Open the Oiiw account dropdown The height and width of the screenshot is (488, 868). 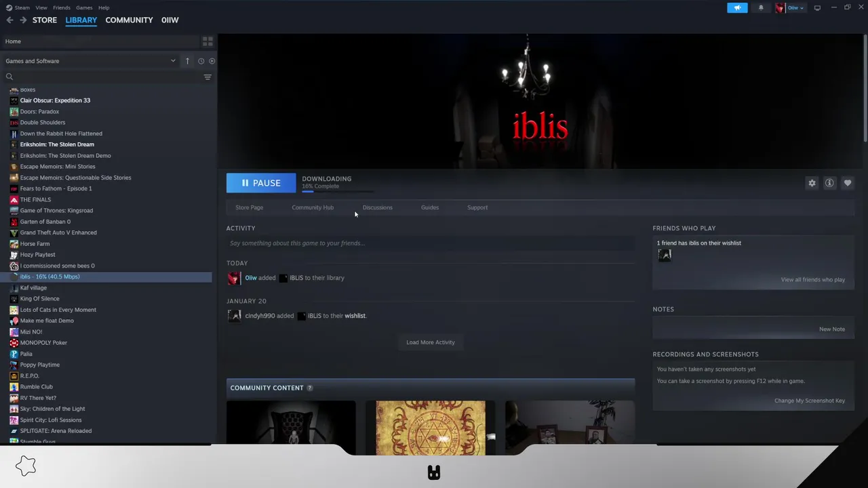coord(790,7)
